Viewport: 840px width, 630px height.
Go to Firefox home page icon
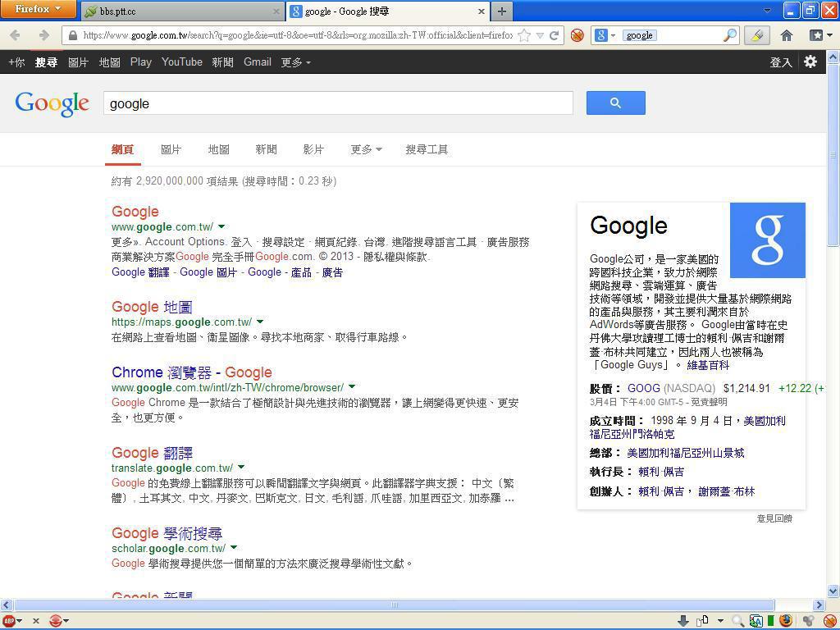pyautogui.click(x=786, y=35)
